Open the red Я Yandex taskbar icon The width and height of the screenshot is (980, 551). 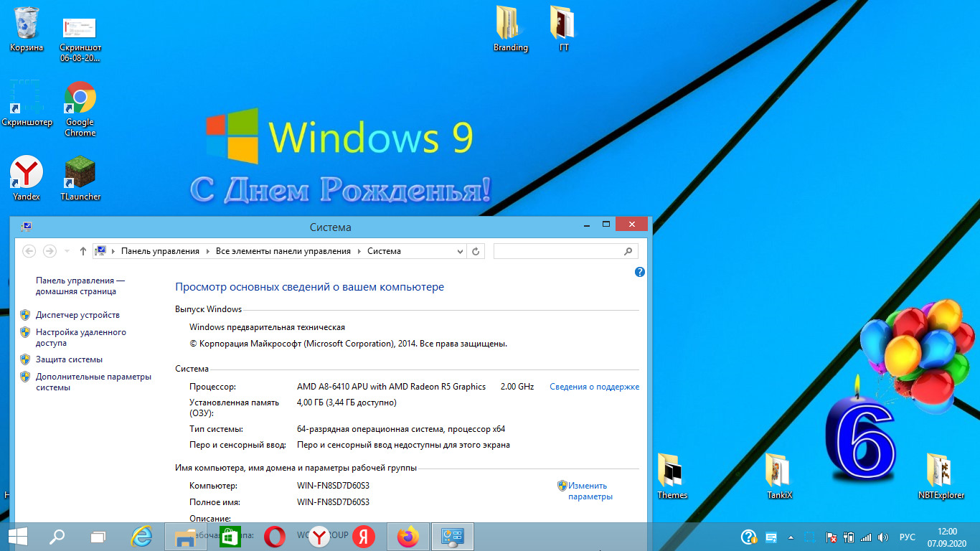(364, 536)
